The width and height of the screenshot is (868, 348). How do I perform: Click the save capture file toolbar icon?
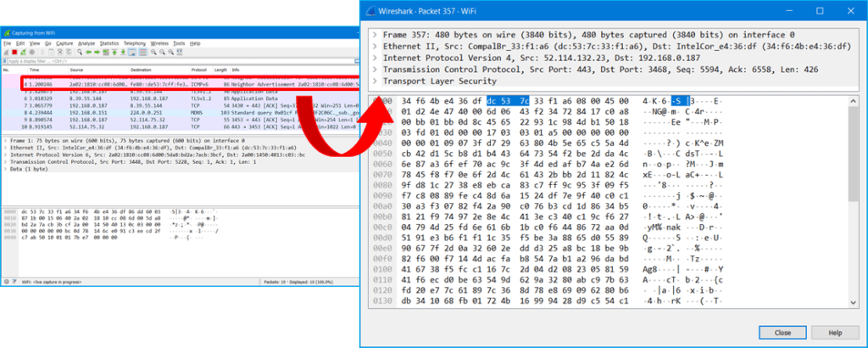tap(52, 52)
